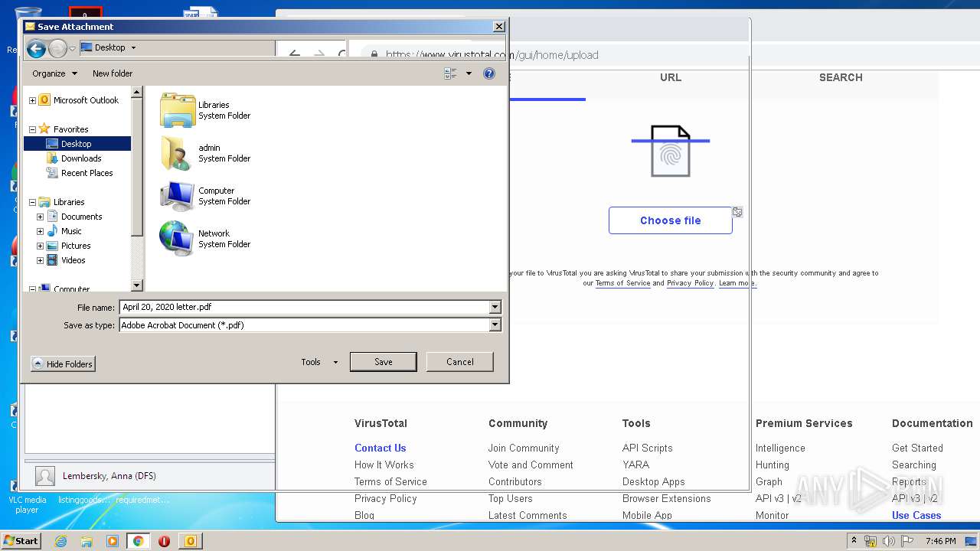Click the File name input field
This screenshot has height=551, width=980.
click(304, 307)
